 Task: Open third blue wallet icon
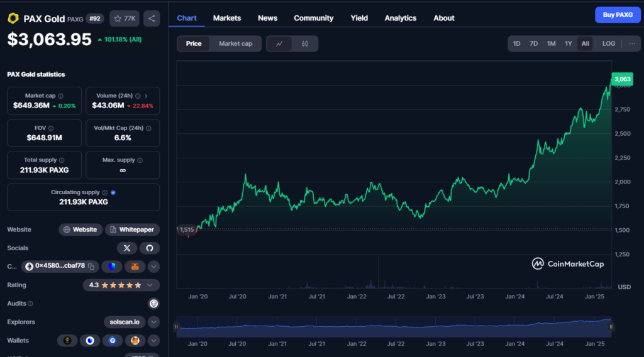click(113, 341)
